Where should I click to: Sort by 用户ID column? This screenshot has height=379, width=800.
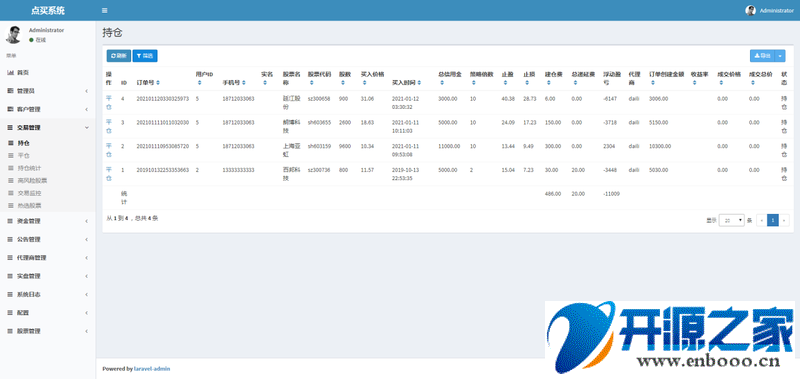pyautogui.click(x=199, y=83)
